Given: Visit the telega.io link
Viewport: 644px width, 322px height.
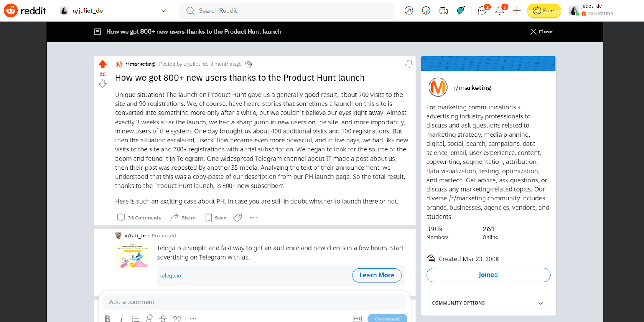Looking at the screenshot, I should (171, 276).
